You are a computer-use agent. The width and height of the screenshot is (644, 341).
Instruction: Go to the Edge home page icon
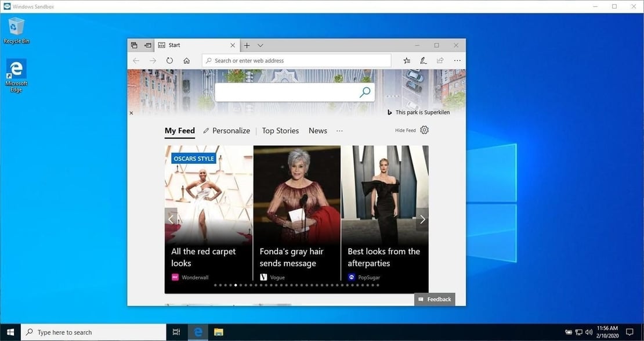point(186,60)
